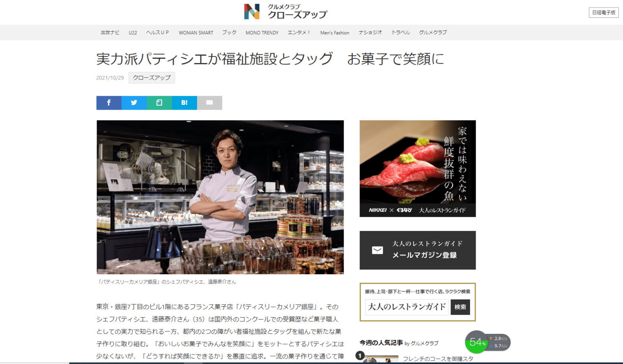
Task: Click envelope icon in メールマガジン登録 banner
Action: [x=377, y=250]
